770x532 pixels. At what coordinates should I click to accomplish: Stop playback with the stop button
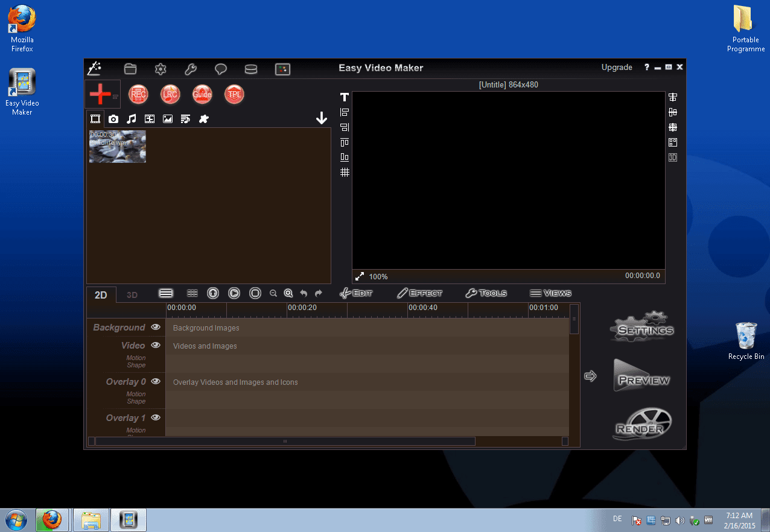tap(255, 293)
